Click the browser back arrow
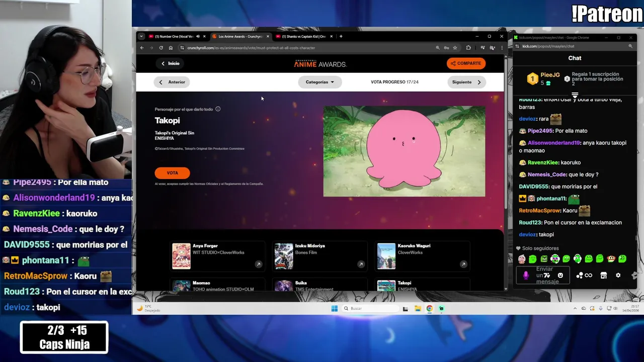This screenshot has width=644, height=362. point(142,48)
